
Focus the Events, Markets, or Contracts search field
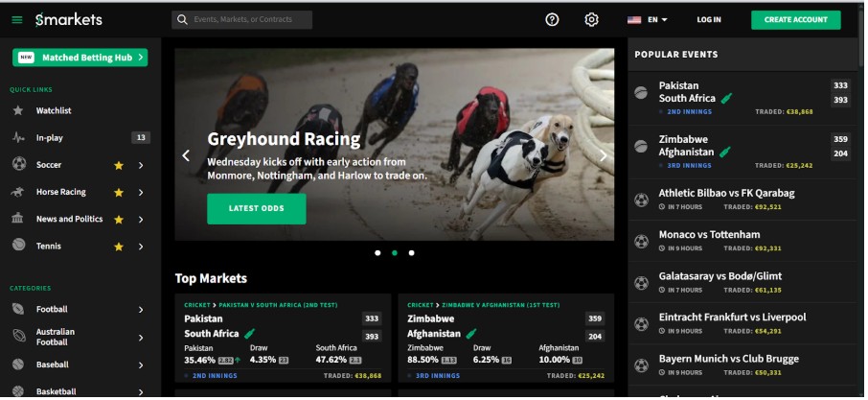[x=242, y=19]
